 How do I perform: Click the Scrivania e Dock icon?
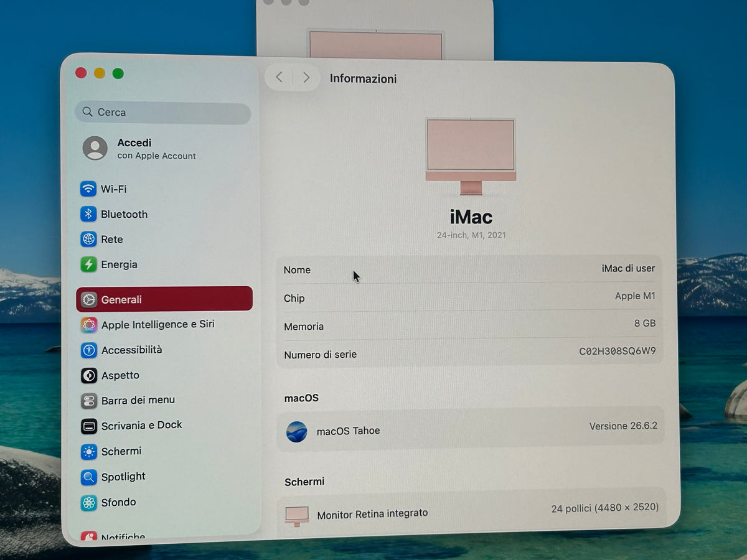point(89,426)
